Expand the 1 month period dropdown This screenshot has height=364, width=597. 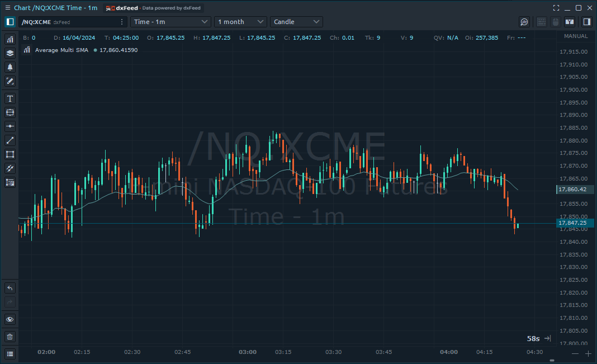[240, 22]
